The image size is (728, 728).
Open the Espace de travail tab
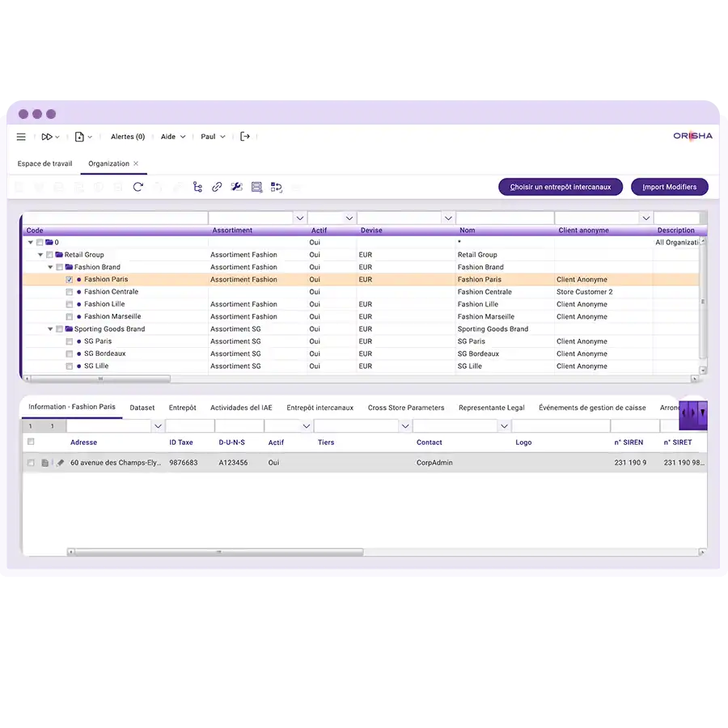point(44,163)
